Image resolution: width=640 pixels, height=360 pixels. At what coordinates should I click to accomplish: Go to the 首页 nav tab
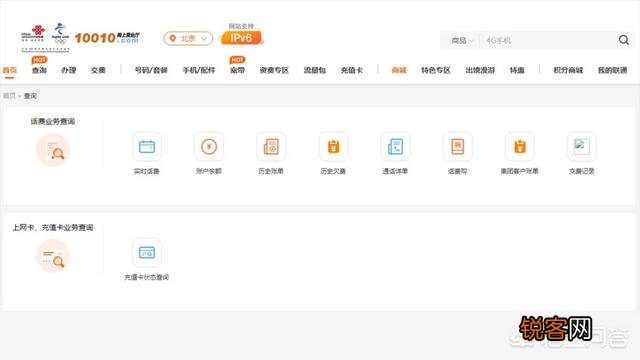(x=10, y=70)
